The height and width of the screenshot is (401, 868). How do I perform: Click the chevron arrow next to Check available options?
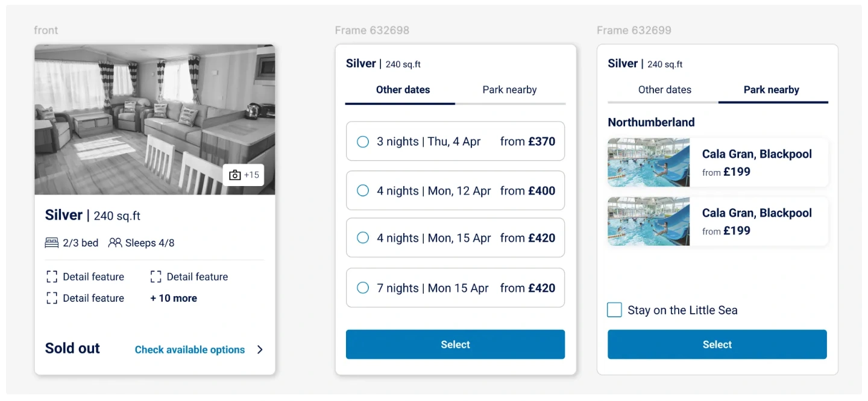click(260, 350)
